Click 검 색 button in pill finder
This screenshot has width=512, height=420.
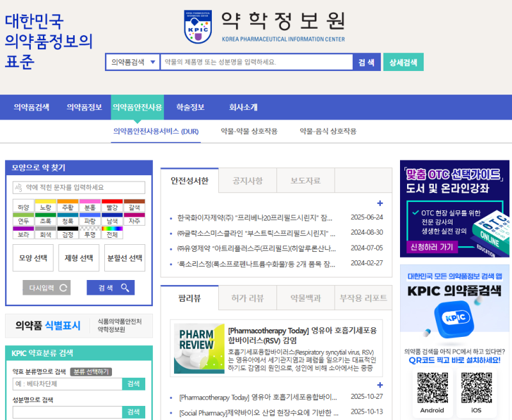coord(111,288)
